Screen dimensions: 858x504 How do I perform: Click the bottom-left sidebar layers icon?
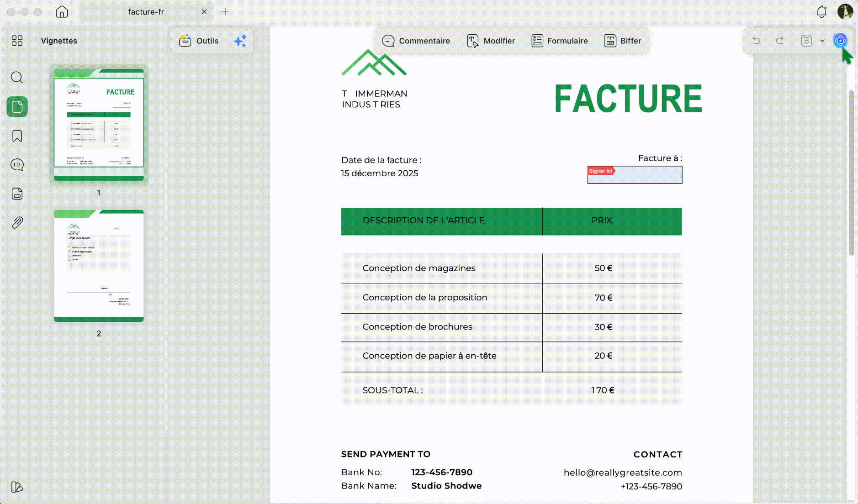[17, 487]
